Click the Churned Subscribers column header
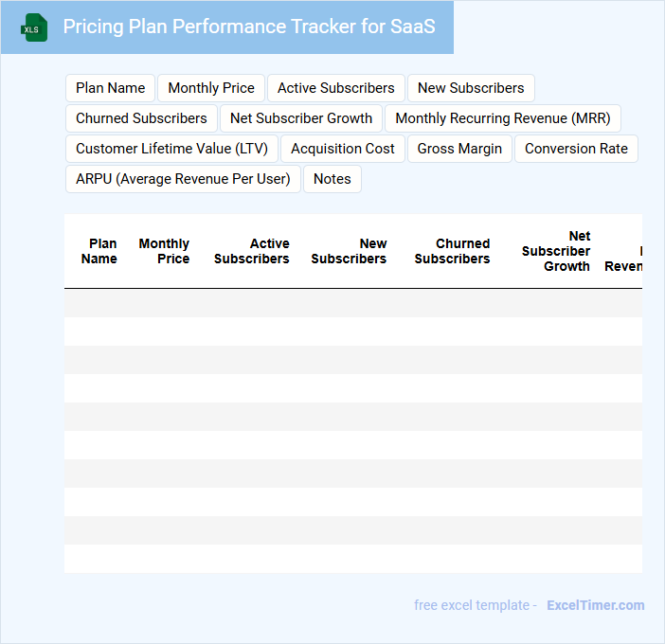665x644 pixels. pos(453,251)
